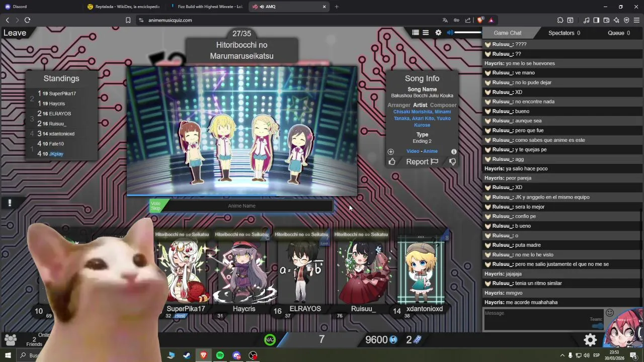Open the browser hamburger menu

(x=637, y=20)
